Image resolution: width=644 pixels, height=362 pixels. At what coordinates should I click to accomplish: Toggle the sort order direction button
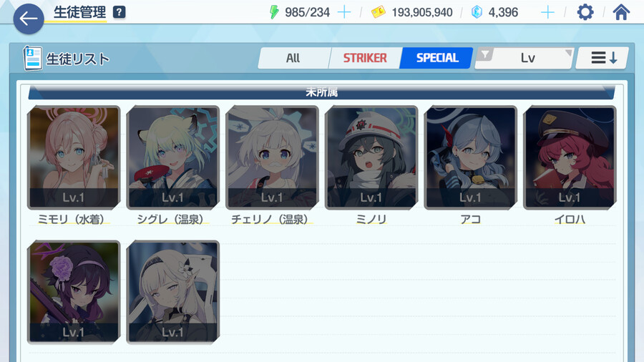coord(602,58)
